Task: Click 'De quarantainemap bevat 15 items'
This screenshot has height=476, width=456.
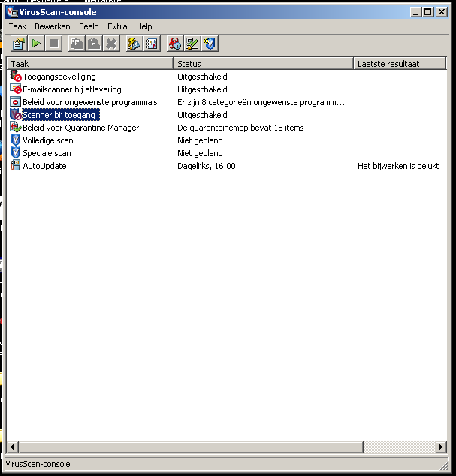Action: (x=240, y=128)
